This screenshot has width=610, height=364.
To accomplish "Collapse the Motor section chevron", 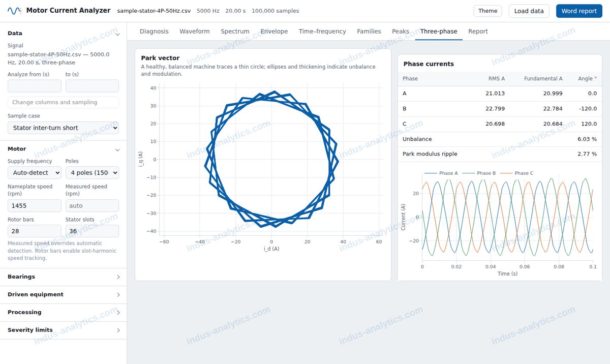I will point(118,149).
